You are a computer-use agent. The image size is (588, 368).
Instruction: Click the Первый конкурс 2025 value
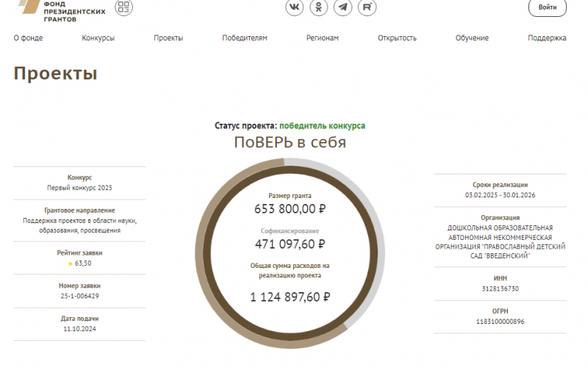(x=79, y=188)
